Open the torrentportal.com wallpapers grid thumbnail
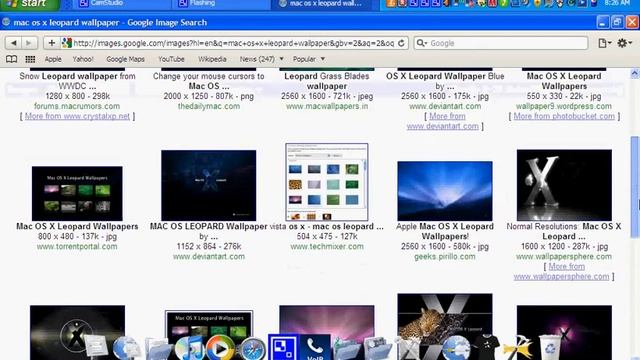Screen dimensions: 640x360 (77, 193)
